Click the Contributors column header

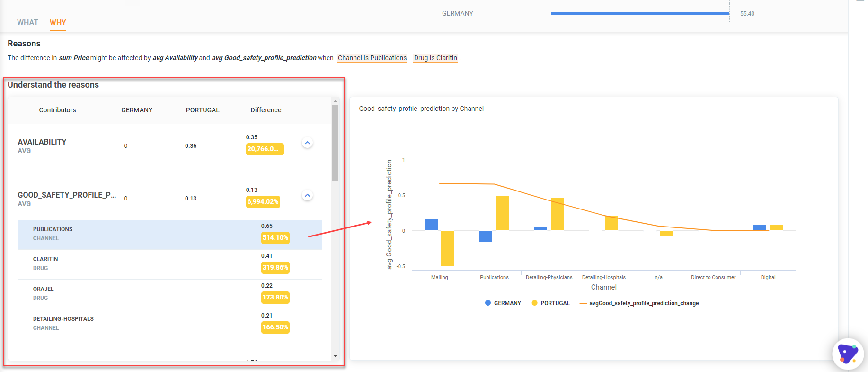click(x=57, y=110)
